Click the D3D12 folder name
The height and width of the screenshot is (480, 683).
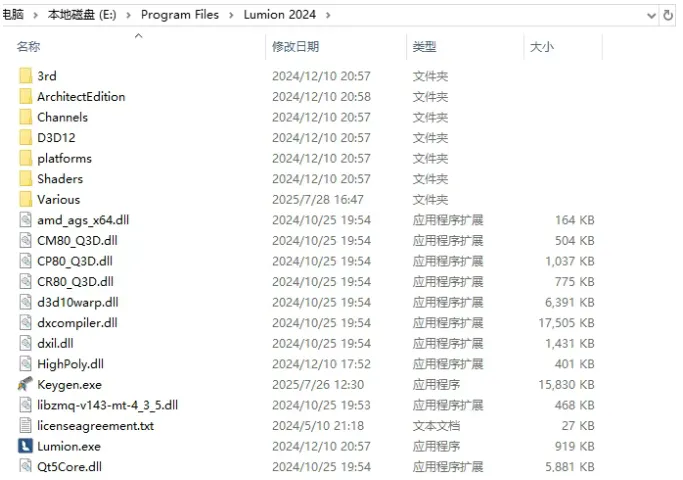pos(56,138)
